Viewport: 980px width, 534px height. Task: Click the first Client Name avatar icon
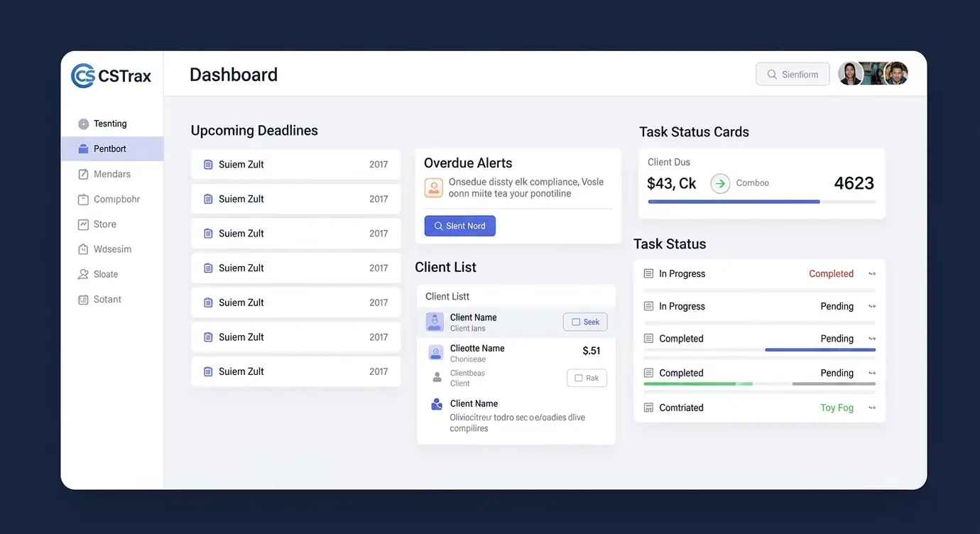tap(435, 322)
